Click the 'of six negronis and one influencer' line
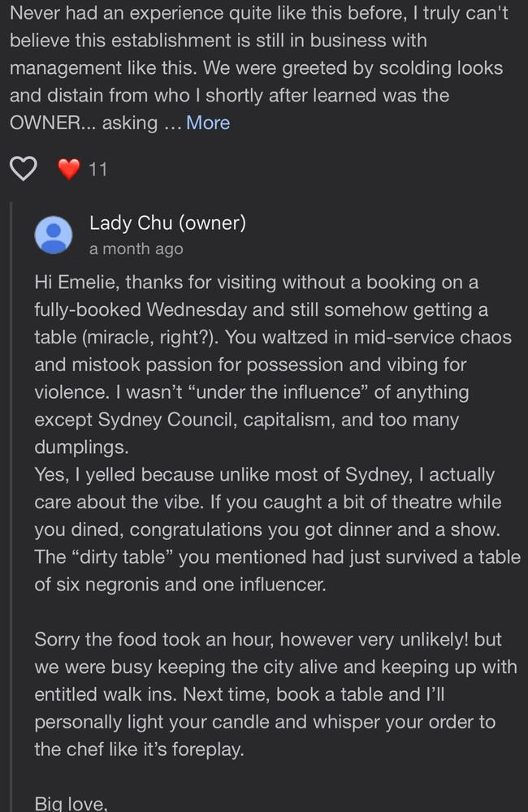The image size is (528, 812). pos(180,584)
